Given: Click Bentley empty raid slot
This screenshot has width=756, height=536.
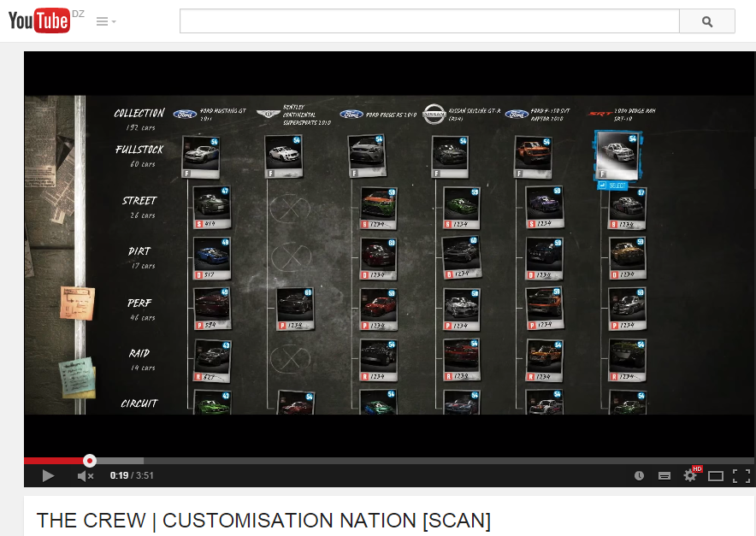Looking at the screenshot, I should (x=290, y=359).
